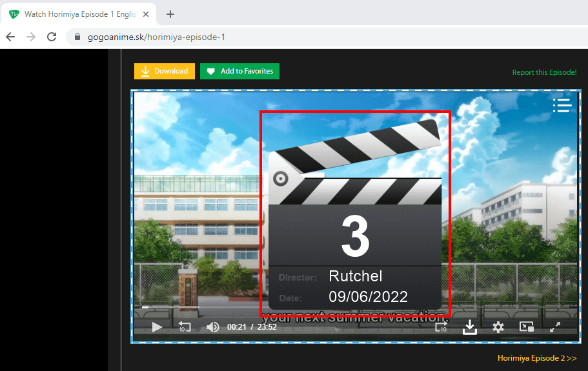Image resolution: width=588 pixels, height=371 pixels.
Task: Click the yellow Download button
Action: (165, 71)
